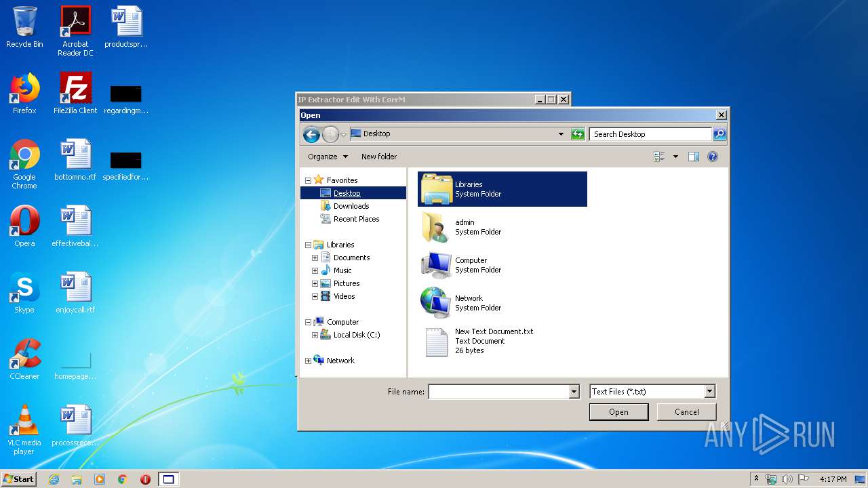Select bottomno.rtf desktop file
868x488 pixels.
(x=75, y=160)
